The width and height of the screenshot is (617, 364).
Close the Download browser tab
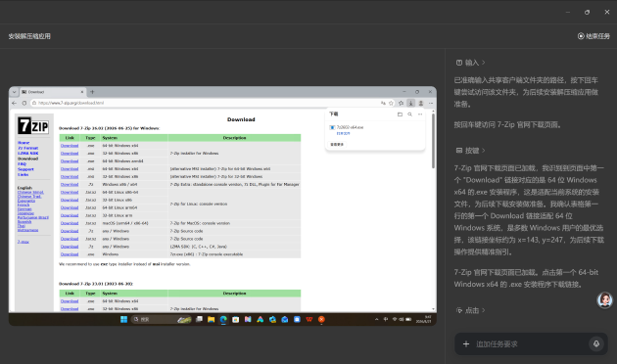tap(82, 92)
